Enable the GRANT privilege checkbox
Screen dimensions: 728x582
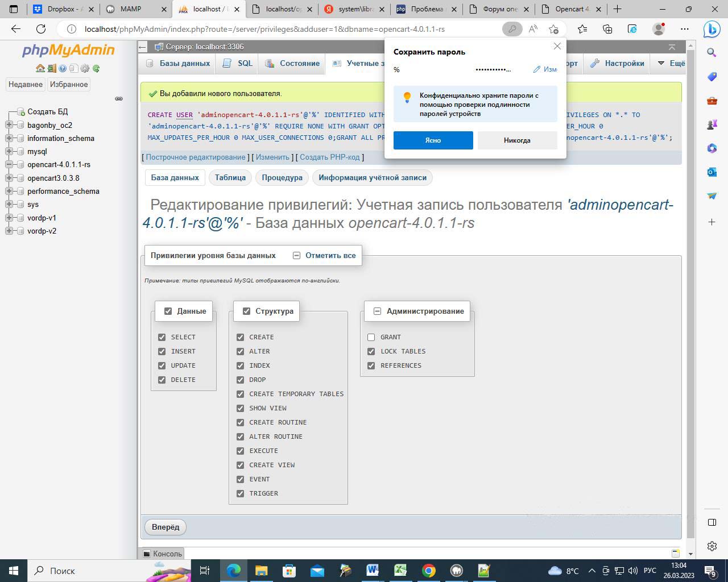point(371,337)
